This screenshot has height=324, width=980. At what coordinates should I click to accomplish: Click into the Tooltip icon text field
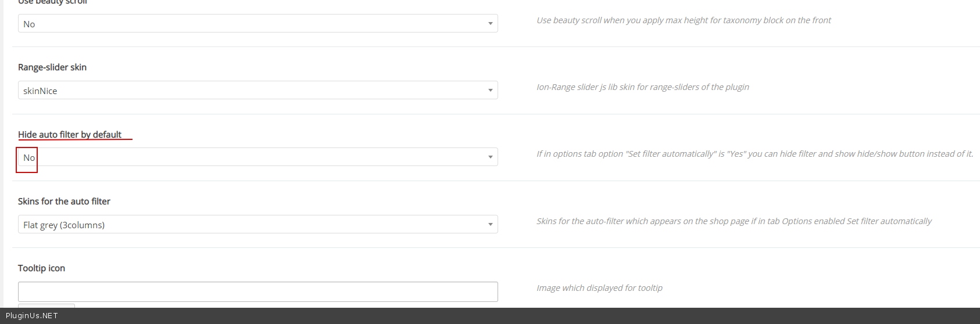tap(257, 291)
